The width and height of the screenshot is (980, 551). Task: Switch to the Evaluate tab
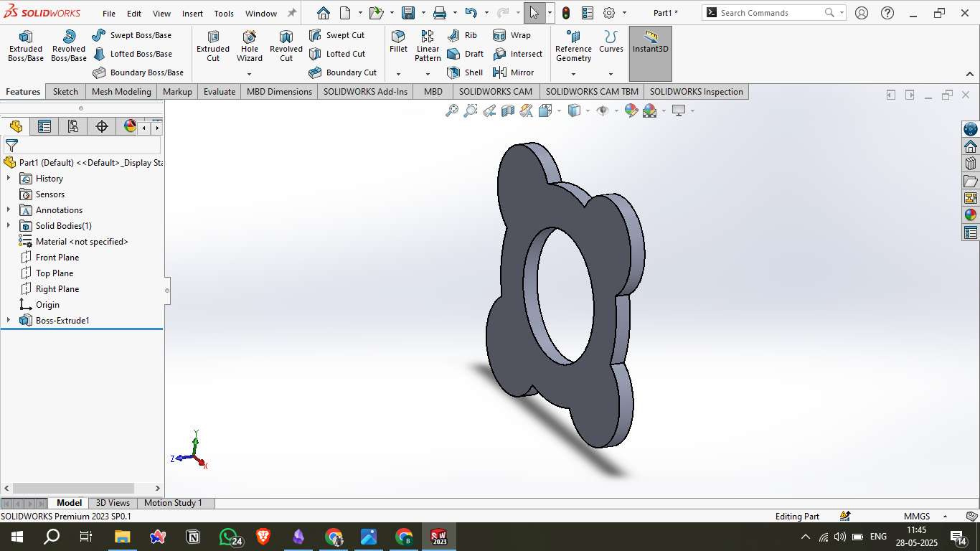click(x=220, y=92)
